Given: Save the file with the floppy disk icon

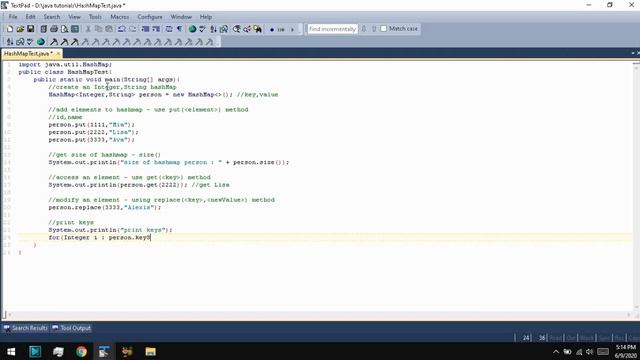Looking at the screenshot, I should pos(31,29).
